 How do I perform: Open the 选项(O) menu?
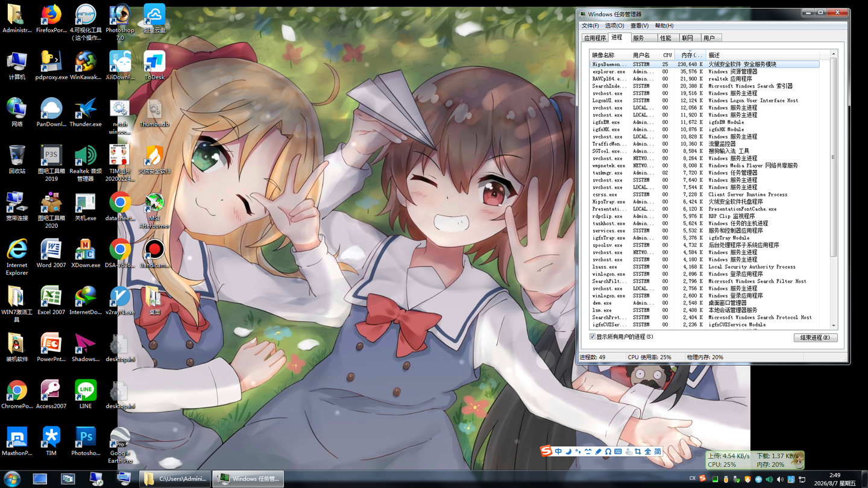(x=614, y=26)
